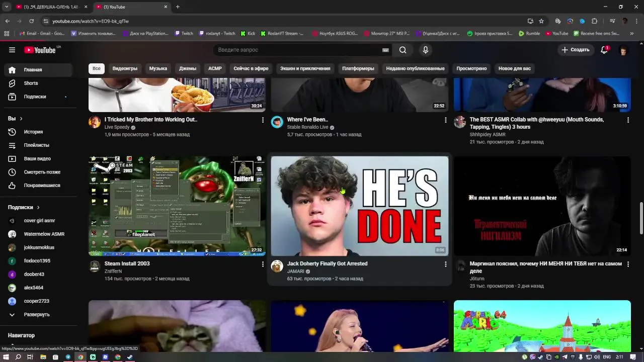Select the Музыка filter chip

click(x=158, y=68)
